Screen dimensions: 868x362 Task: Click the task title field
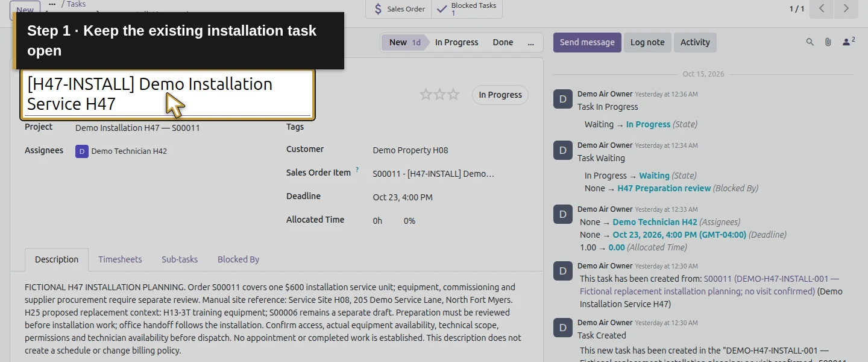168,94
